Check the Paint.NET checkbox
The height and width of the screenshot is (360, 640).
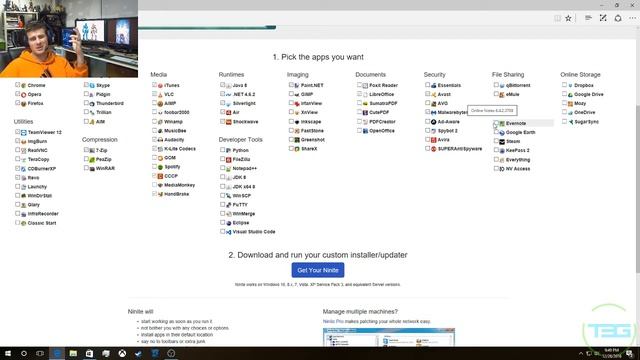coord(291,85)
